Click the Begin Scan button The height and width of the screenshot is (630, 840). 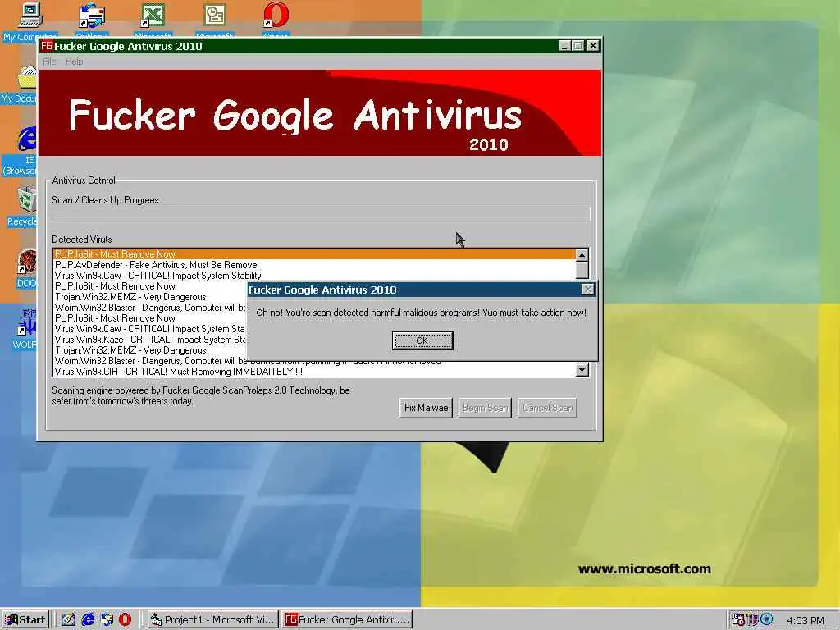tap(485, 408)
